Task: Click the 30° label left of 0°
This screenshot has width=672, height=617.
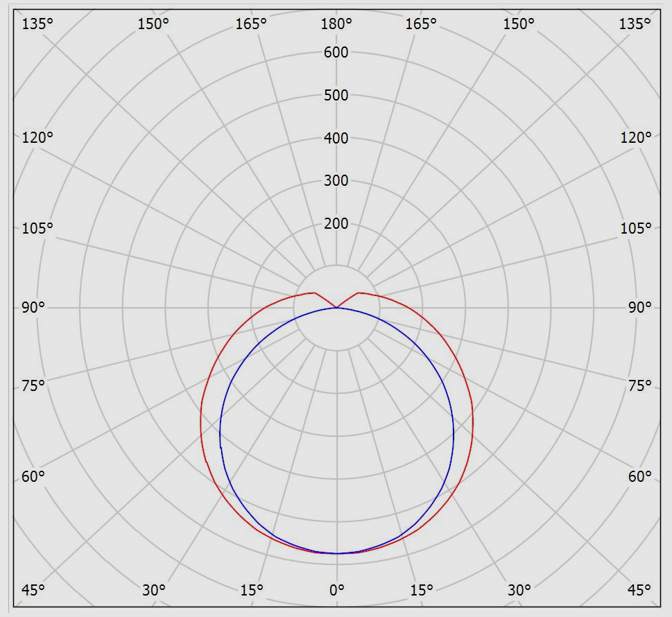Action: [154, 590]
